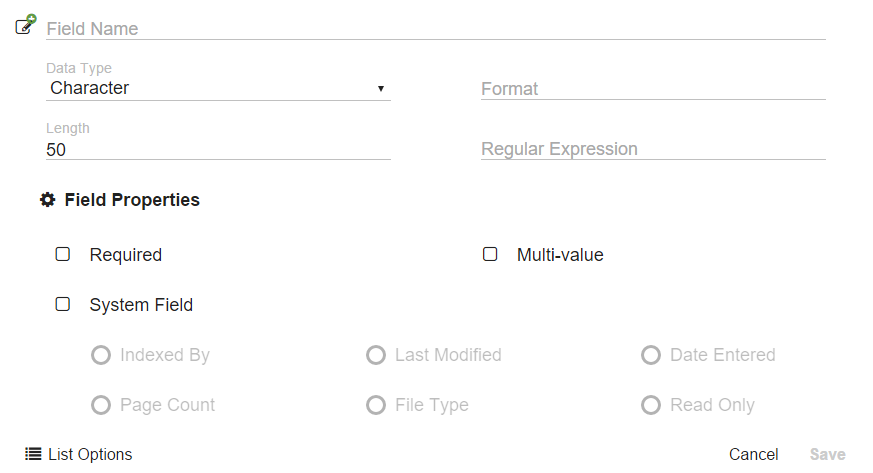Choose the Read Only radio option

651,405
